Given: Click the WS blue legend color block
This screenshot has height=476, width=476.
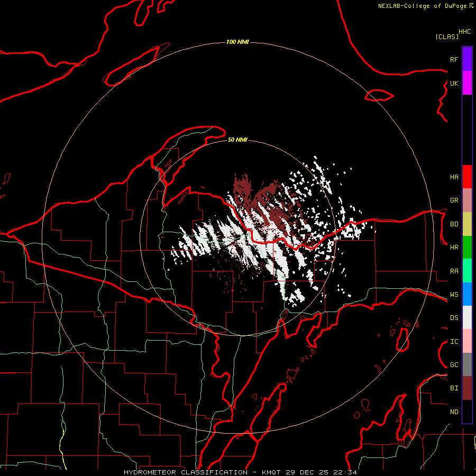Looking at the screenshot, I should tap(467, 294).
